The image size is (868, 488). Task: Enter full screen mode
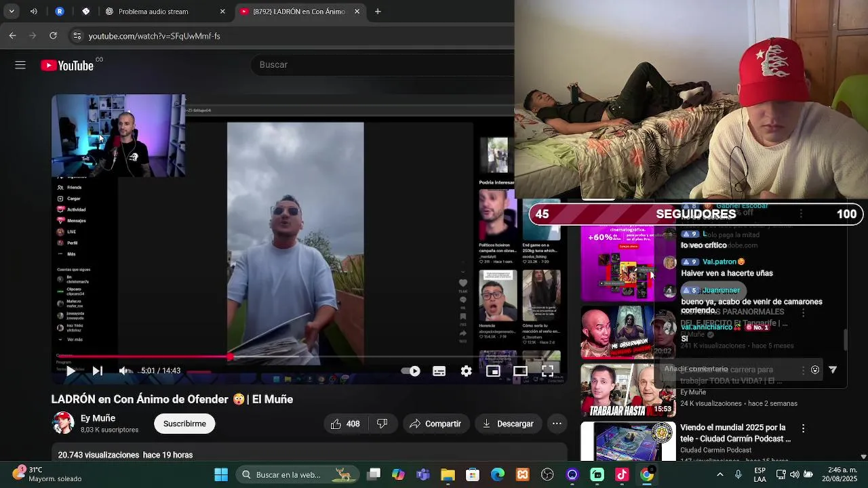547,371
